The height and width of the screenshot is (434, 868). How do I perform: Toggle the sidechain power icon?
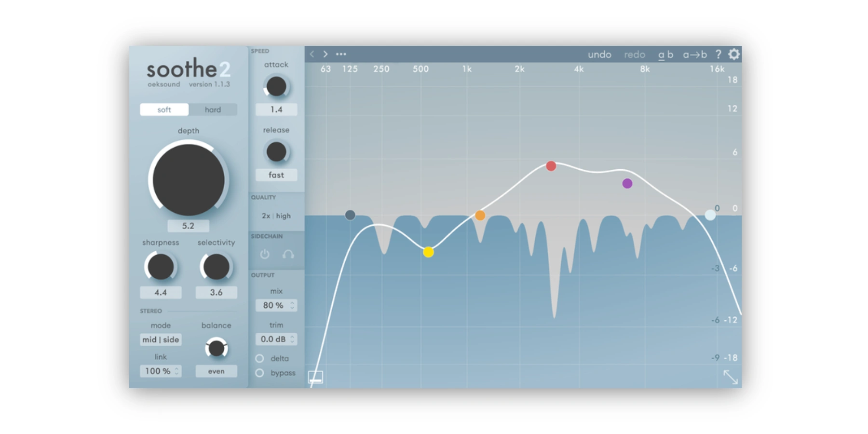[265, 254]
